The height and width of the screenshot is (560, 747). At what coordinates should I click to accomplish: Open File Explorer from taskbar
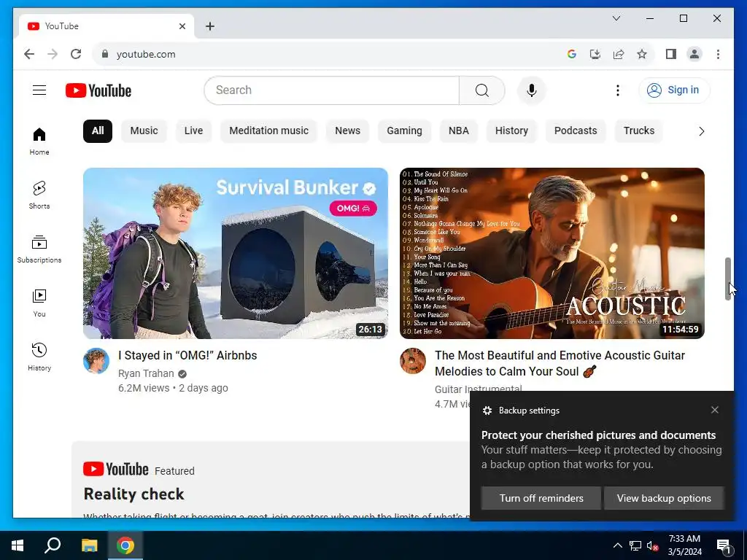click(x=89, y=545)
